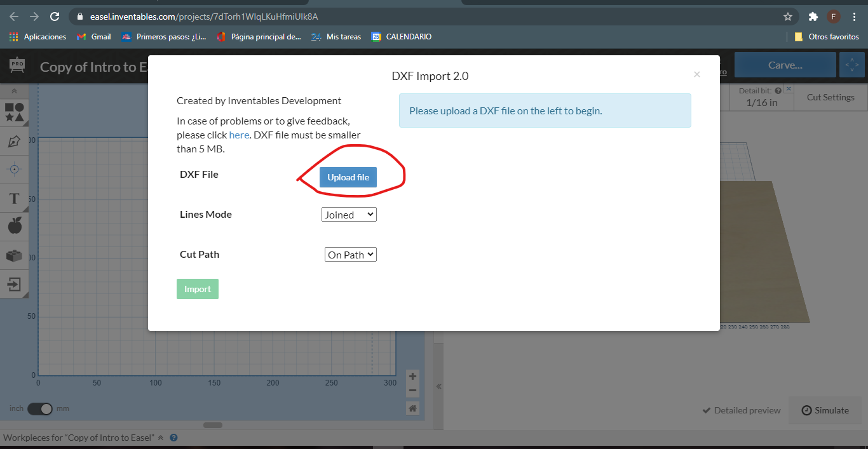Click the workpieces help icon
The image size is (868, 449).
coord(173,438)
